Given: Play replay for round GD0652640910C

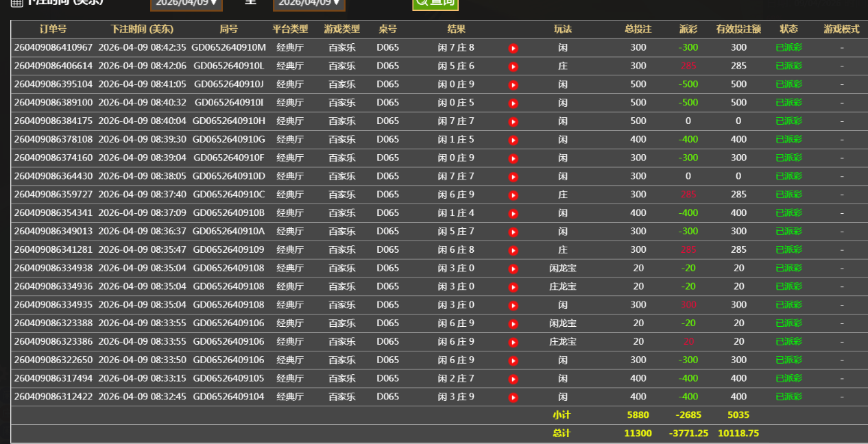Looking at the screenshot, I should pyautogui.click(x=513, y=195).
